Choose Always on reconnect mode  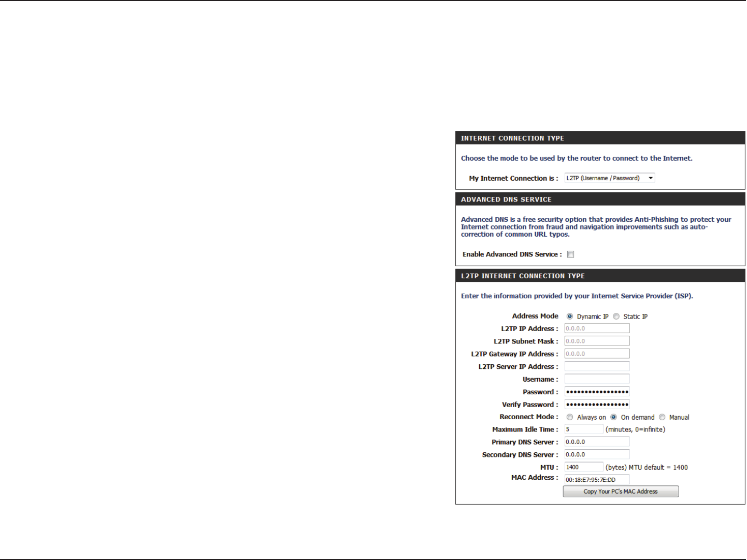coord(570,417)
